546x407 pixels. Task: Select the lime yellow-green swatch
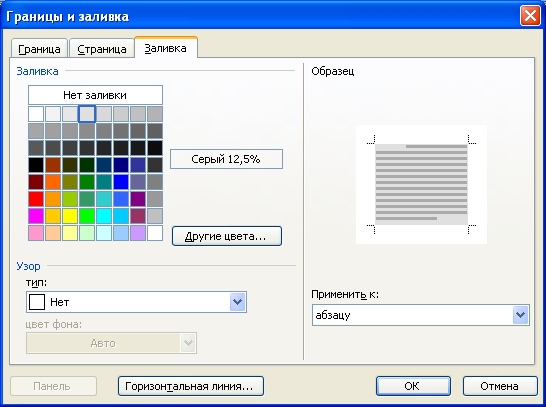70,199
